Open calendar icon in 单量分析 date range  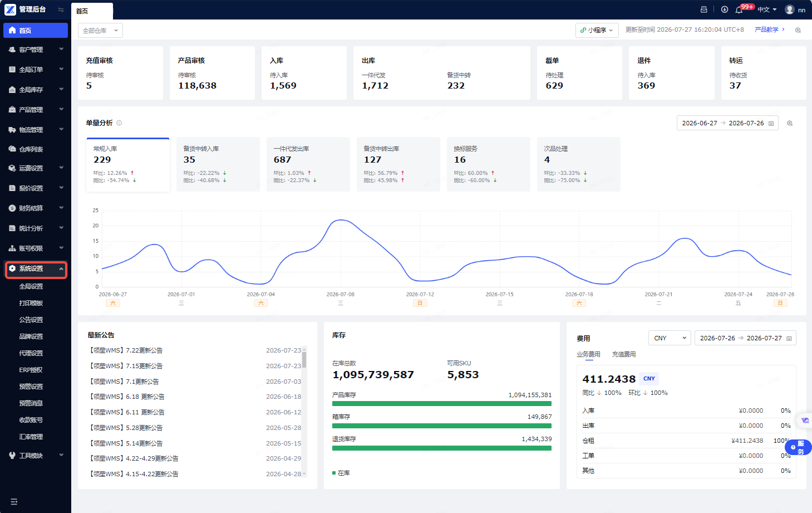pyautogui.click(x=771, y=123)
